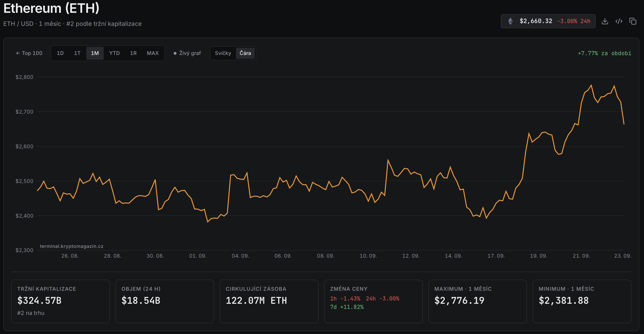
Task: Click the OBJEM (24 H) card title
Action: pyautogui.click(x=141, y=289)
